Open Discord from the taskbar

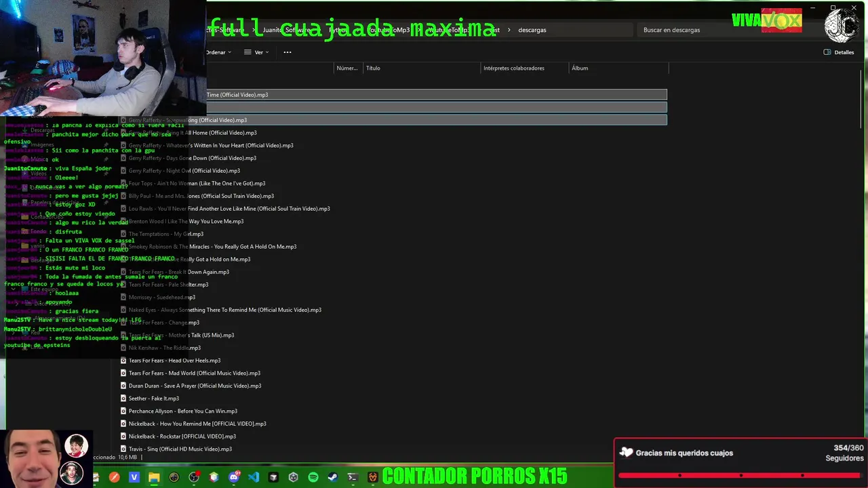pos(234,477)
